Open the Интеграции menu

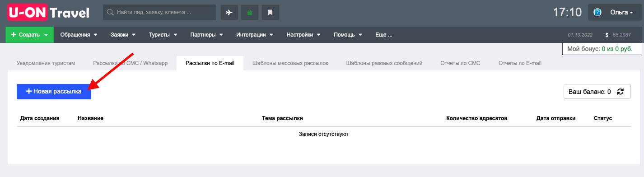coord(255,35)
